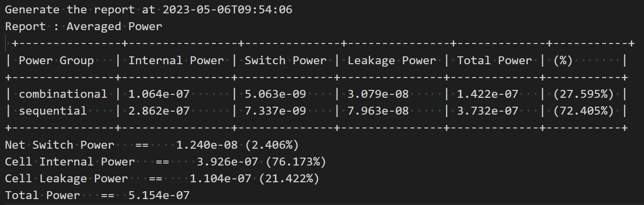Screen dimensions: 644x205
Task: Select the 'Internal Power' column header
Action: [176, 61]
